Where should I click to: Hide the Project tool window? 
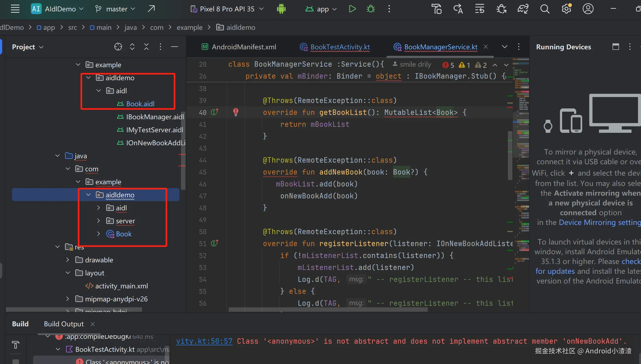pyautogui.click(x=175, y=47)
